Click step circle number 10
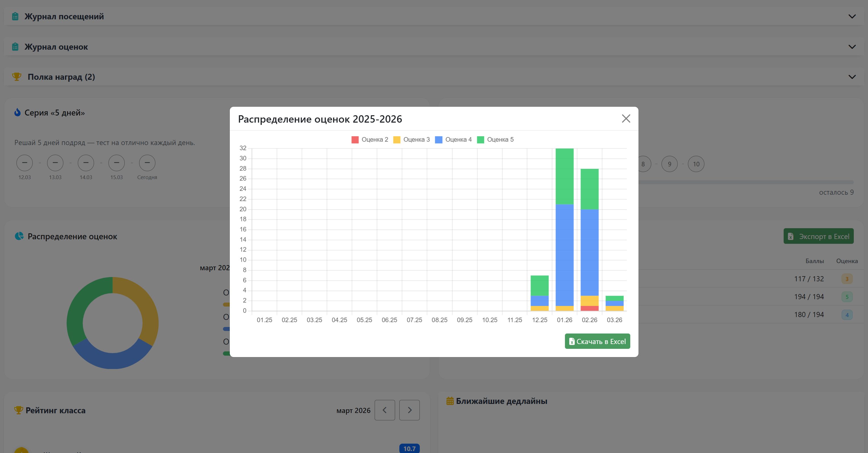Image resolution: width=868 pixels, height=453 pixels. pyautogui.click(x=696, y=164)
